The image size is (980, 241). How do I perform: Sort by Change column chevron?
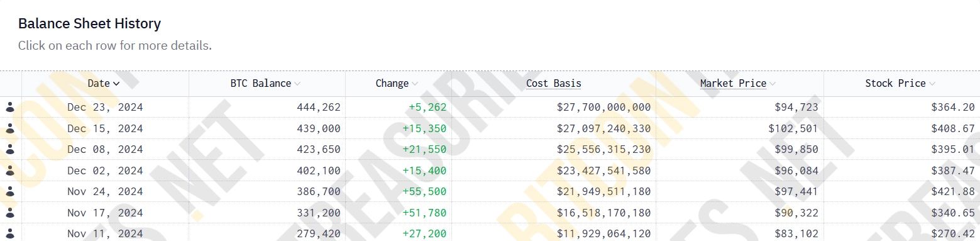point(415,84)
